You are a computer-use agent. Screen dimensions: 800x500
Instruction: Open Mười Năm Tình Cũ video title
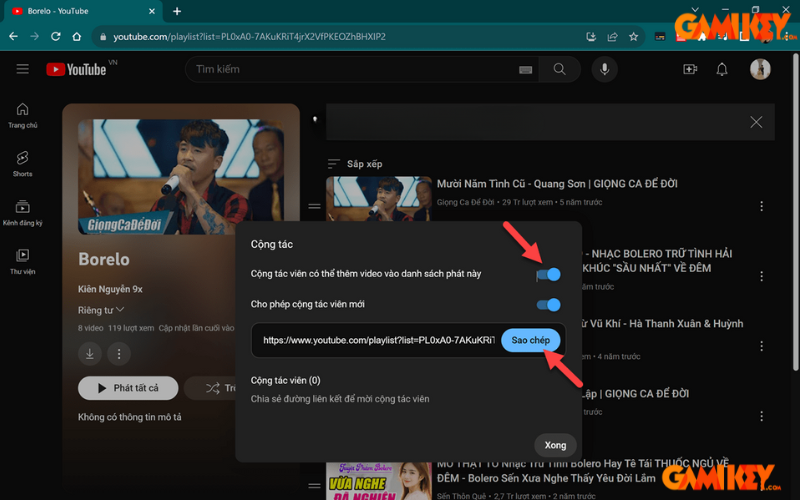[557, 184]
